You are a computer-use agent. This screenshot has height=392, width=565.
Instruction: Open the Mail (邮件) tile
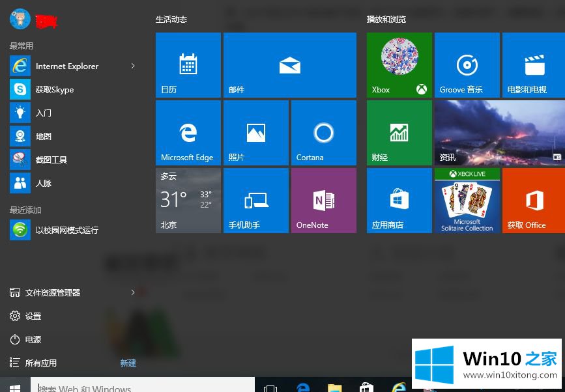click(289, 65)
